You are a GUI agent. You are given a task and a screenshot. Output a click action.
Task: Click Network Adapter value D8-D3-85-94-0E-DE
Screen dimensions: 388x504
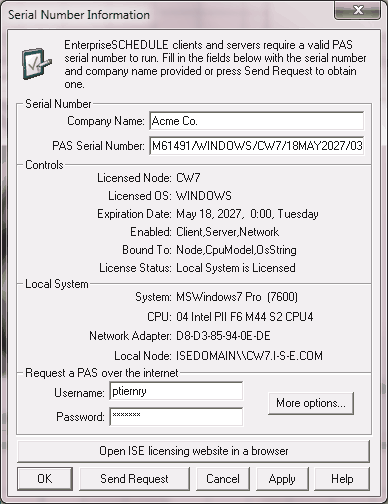click(223, 336)
